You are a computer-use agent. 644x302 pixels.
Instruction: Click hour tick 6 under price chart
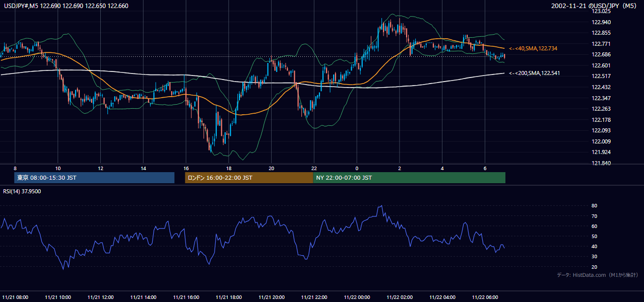click(x=485, y=168)
